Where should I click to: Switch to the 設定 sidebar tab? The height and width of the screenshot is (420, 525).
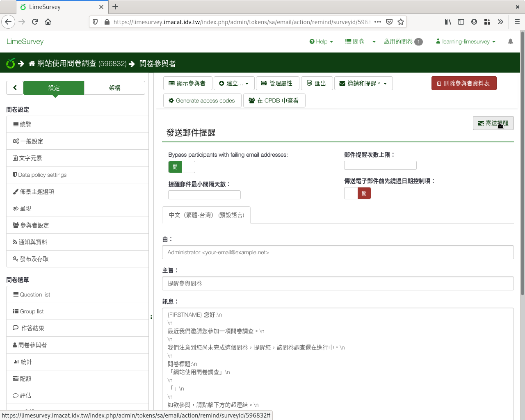(54, 88)
